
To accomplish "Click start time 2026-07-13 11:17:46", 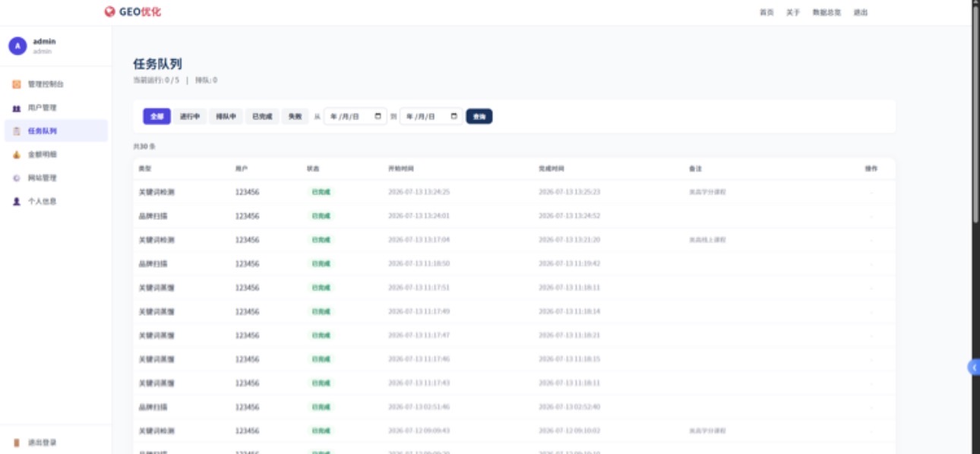I will pyautogui.click(x=419, y=359).
